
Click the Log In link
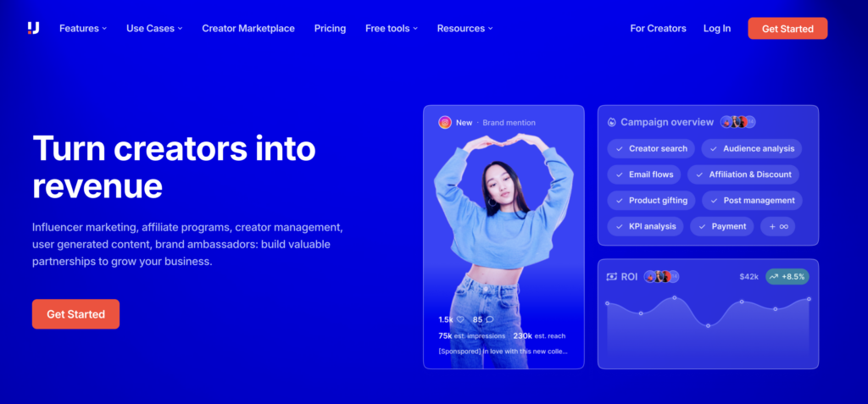tap(717, 28)
